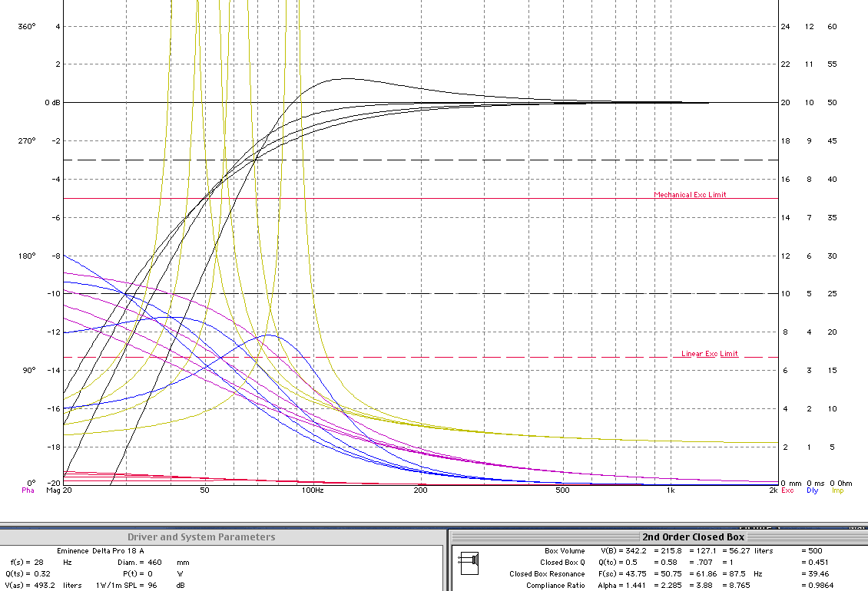
Task: Click the Closed Box Resonance label
Action: (x=547, y=574)
